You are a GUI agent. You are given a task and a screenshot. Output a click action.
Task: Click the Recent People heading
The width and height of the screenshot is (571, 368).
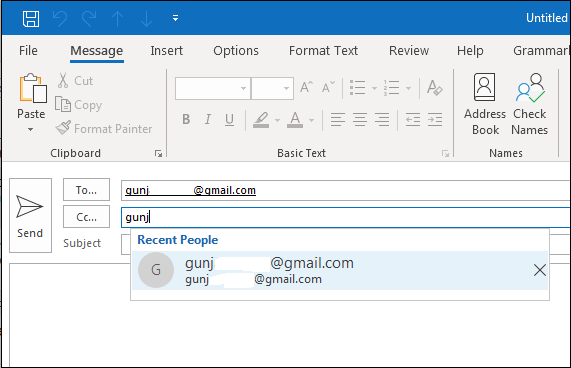(178, 240)
